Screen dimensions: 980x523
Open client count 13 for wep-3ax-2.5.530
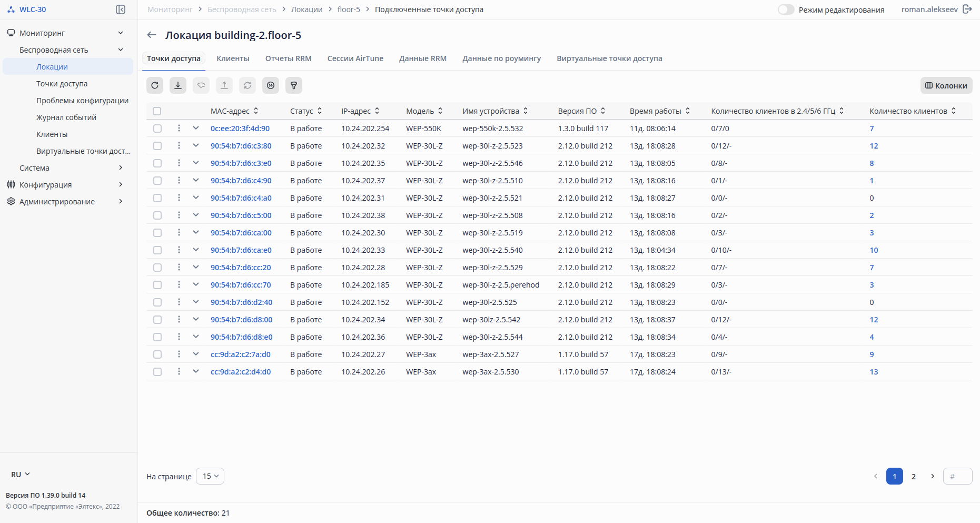tap(874, 372)
